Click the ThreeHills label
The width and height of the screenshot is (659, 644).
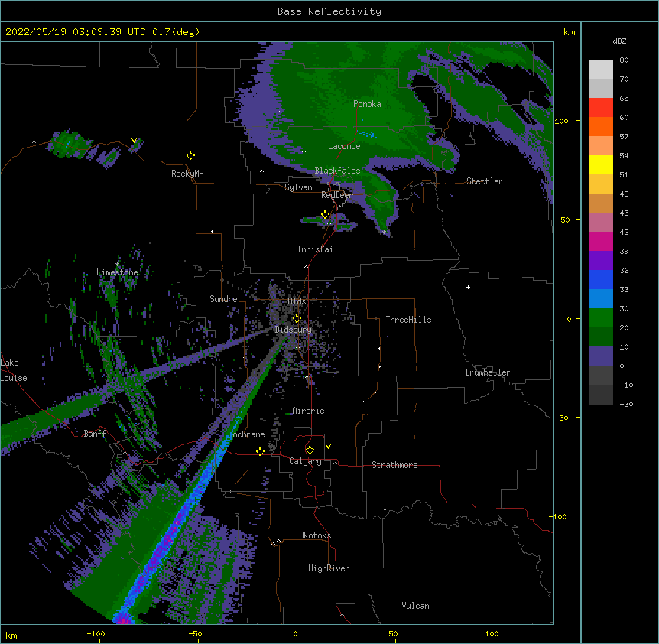click(408, 320)
